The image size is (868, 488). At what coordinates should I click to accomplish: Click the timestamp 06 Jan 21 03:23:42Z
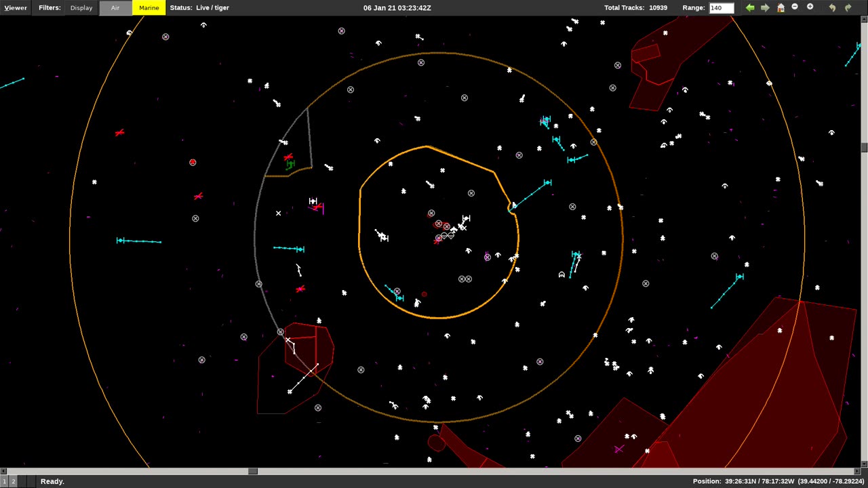tap(397, 7)
